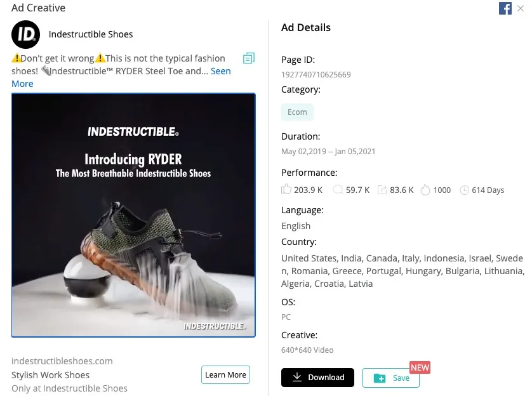Click the Stylish Work Shoes headline

pos(51,375)
